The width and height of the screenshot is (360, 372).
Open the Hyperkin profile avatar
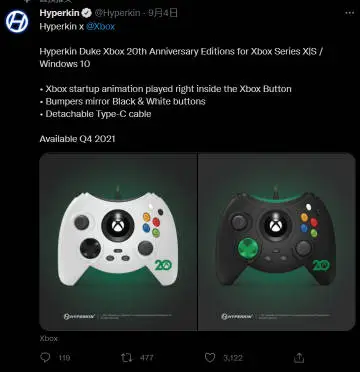(x=17, y=22)
